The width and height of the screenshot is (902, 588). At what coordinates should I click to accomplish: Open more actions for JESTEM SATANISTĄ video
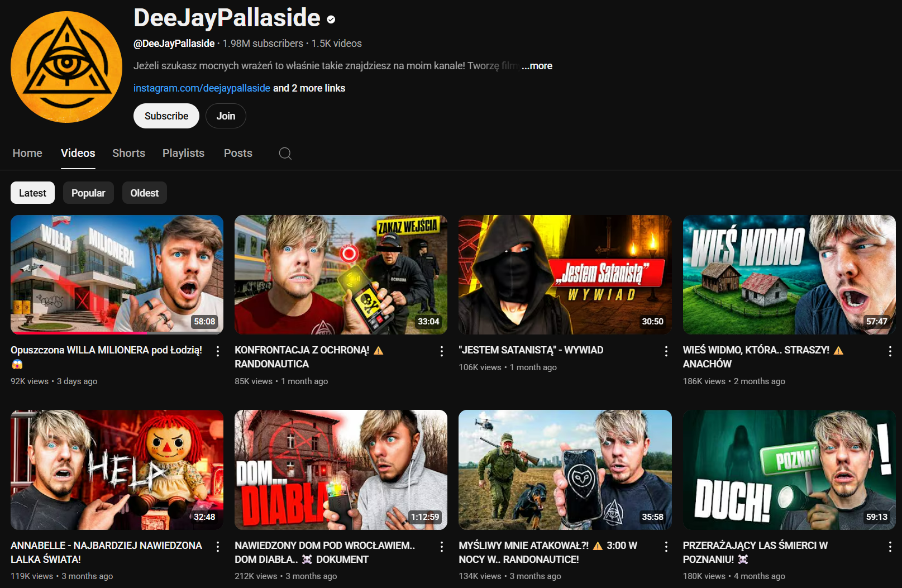click(666, 351)
